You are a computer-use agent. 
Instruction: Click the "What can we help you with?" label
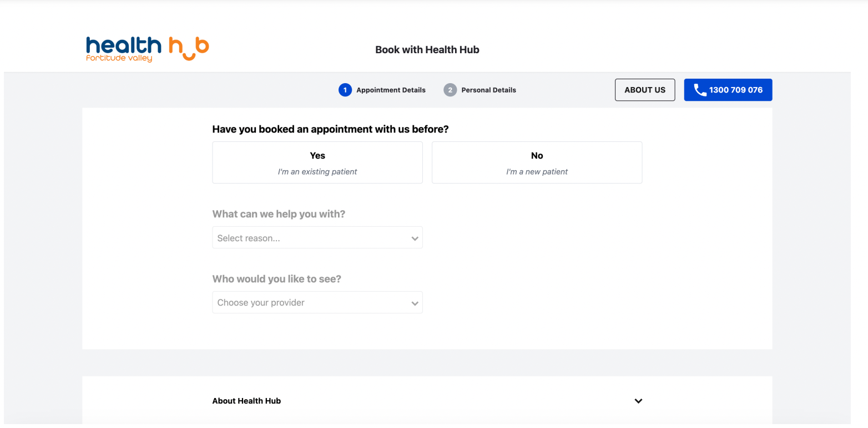tap(279, 214)
